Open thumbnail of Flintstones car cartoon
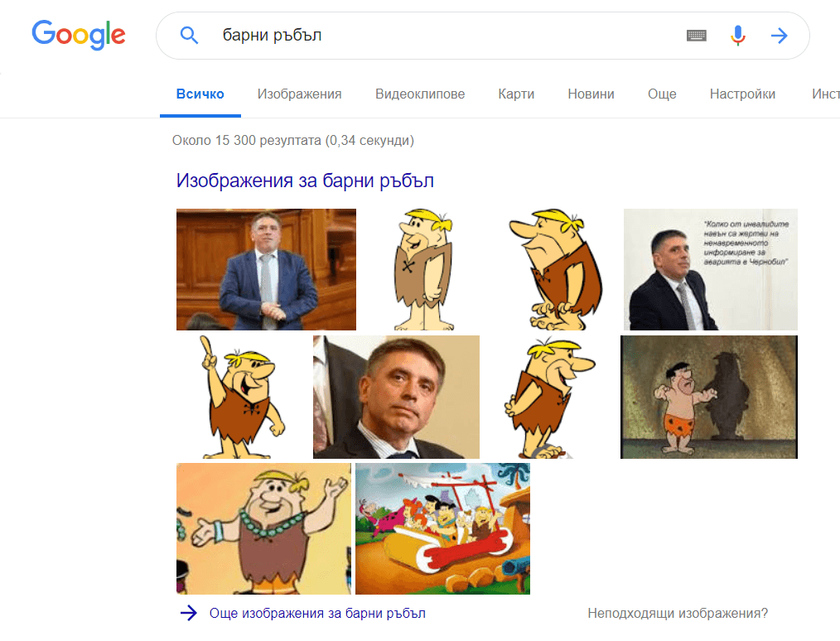 coord(442,528)
